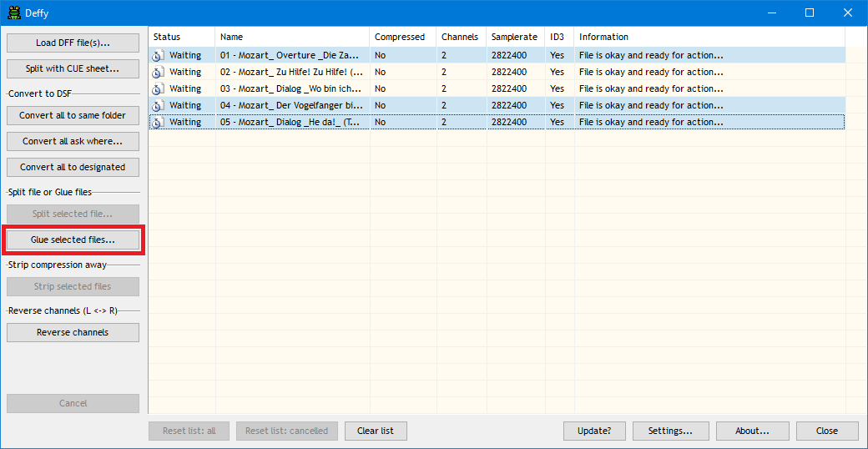Choose Convert all ask where
The height and width of the screenshot is (449, 868).
click(73, 141)
